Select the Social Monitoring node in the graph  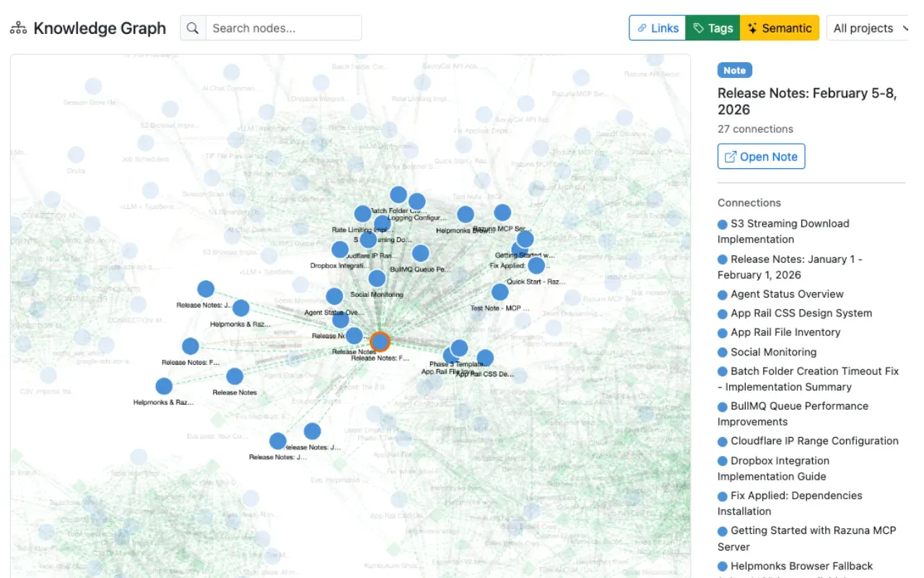376,278
